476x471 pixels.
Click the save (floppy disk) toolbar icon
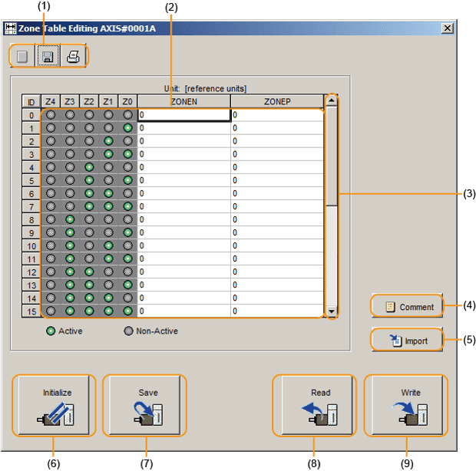coord(48,56)
